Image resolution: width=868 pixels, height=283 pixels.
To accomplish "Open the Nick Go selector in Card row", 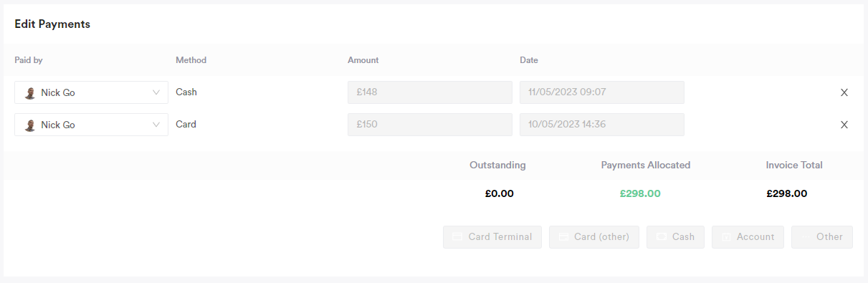I will click(91, 125).
